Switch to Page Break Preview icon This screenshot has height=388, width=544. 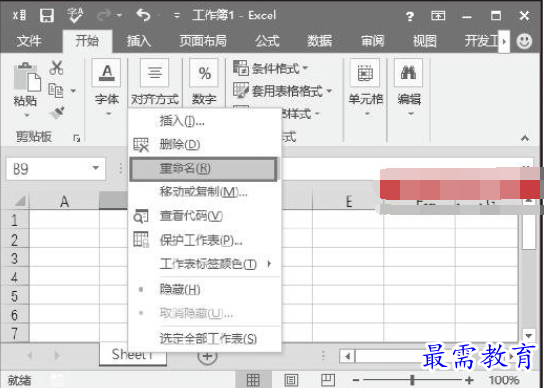pos(327,380)
